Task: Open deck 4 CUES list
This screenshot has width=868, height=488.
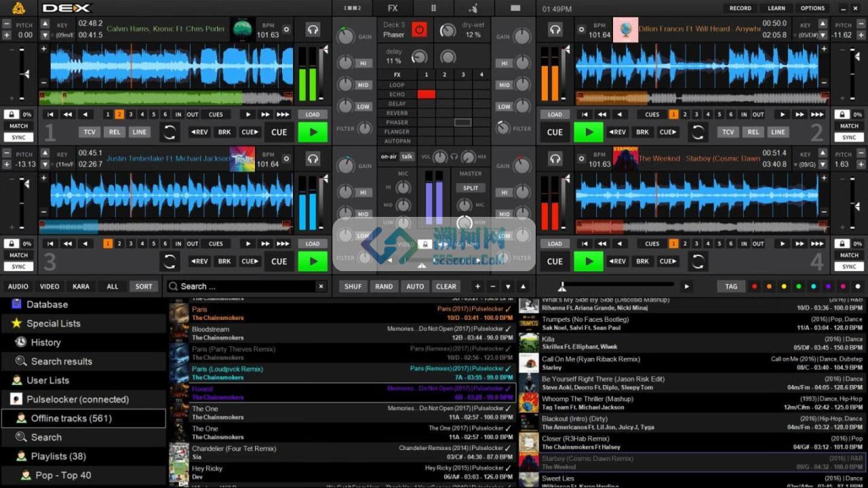Action: point(652,243)
